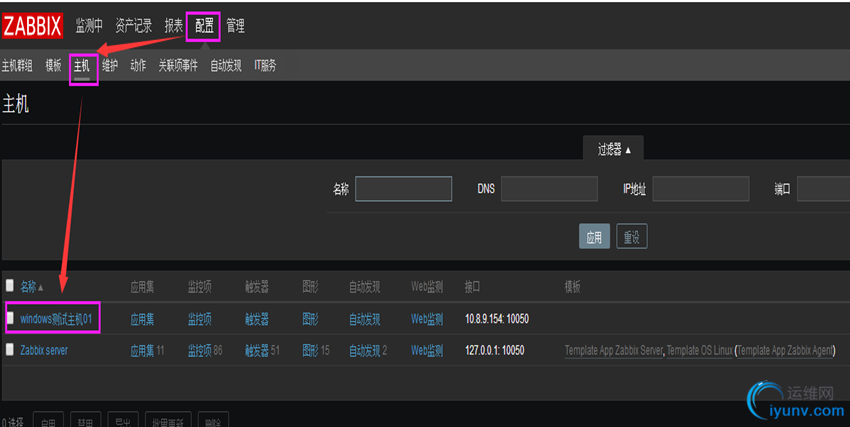Toggle the select-all hosts checkbox
Image resolution: width=850 pixels, height=427 pixels.
10,285
